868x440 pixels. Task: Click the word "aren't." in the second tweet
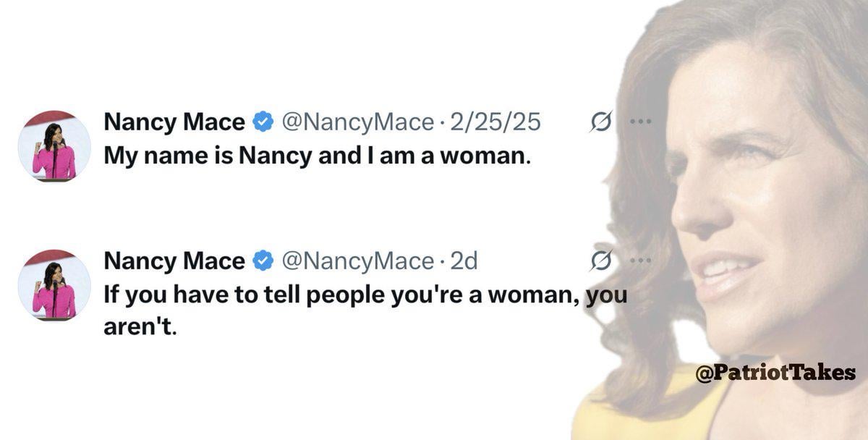coord(140,328)
